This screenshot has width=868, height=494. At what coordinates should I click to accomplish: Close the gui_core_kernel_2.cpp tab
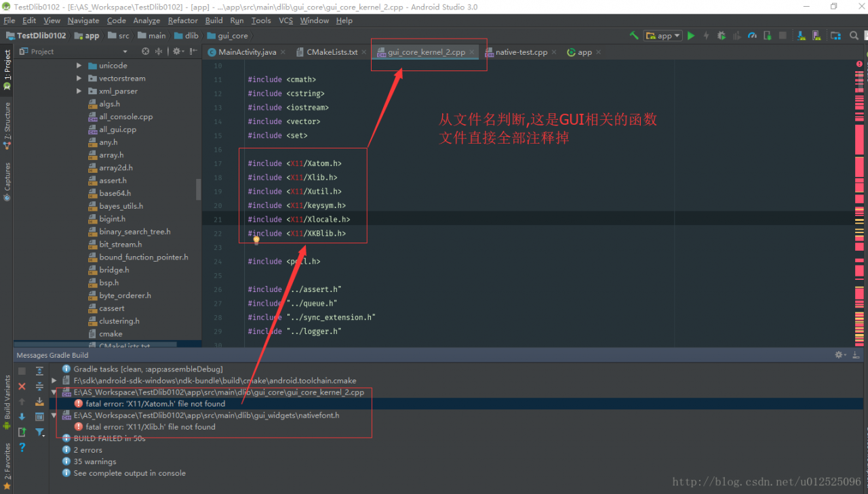click(x=472, y=52)
